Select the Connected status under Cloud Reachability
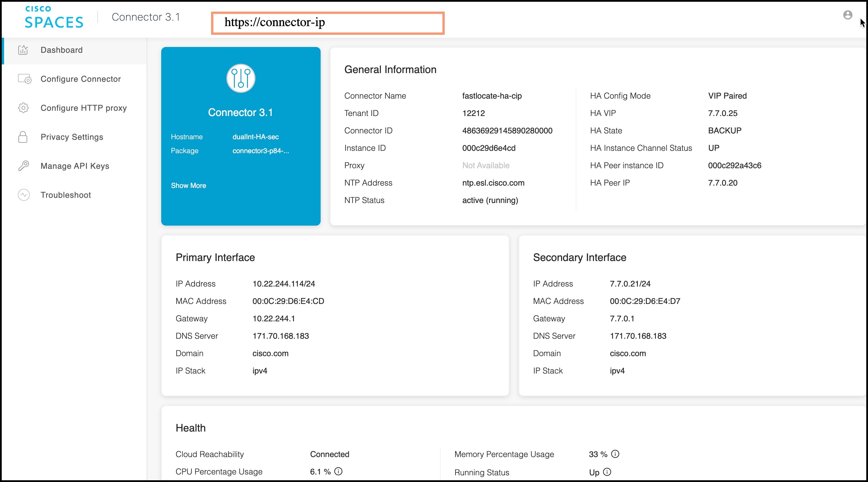Screen dimensions: 868x482 pyautogui.click(x=330, y=454)
